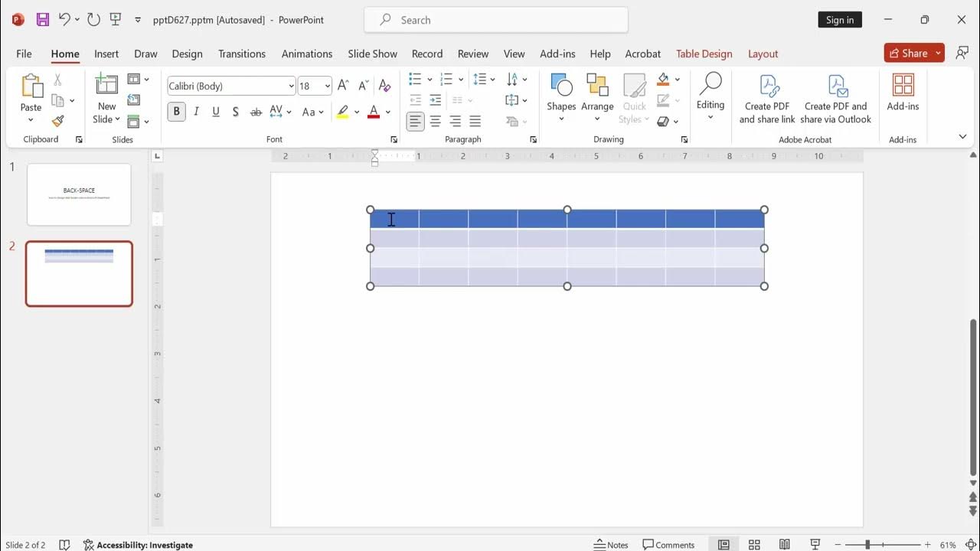Toggle Bold formatting
The image size is (980, 551).
177,112
